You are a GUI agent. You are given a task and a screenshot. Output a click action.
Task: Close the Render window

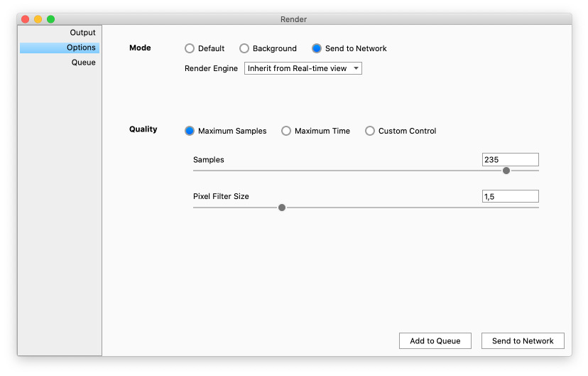26,19
